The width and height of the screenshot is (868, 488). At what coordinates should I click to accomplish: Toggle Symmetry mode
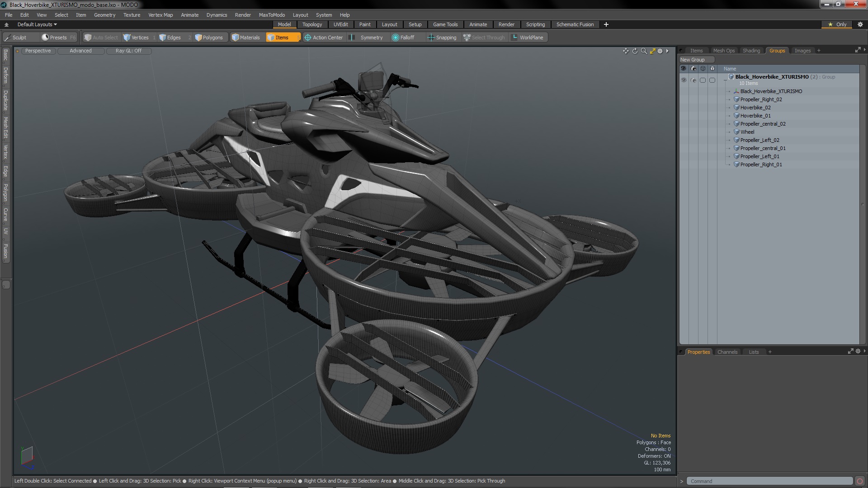pos(367,38)
